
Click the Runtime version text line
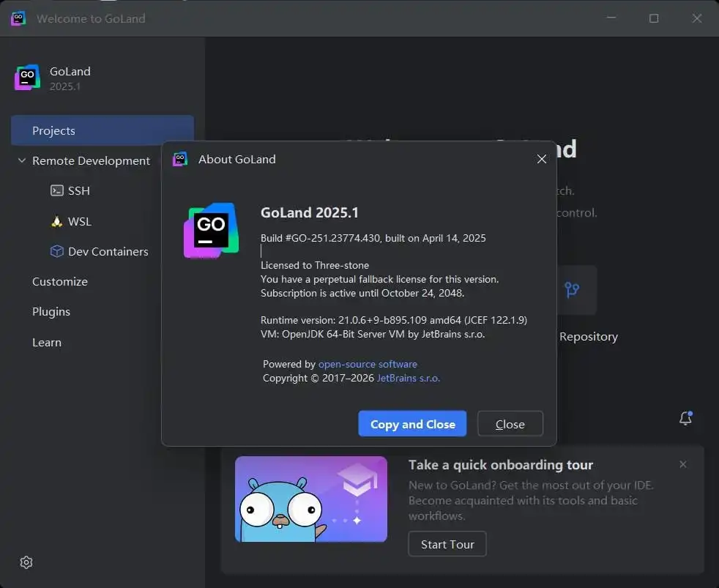394,320
